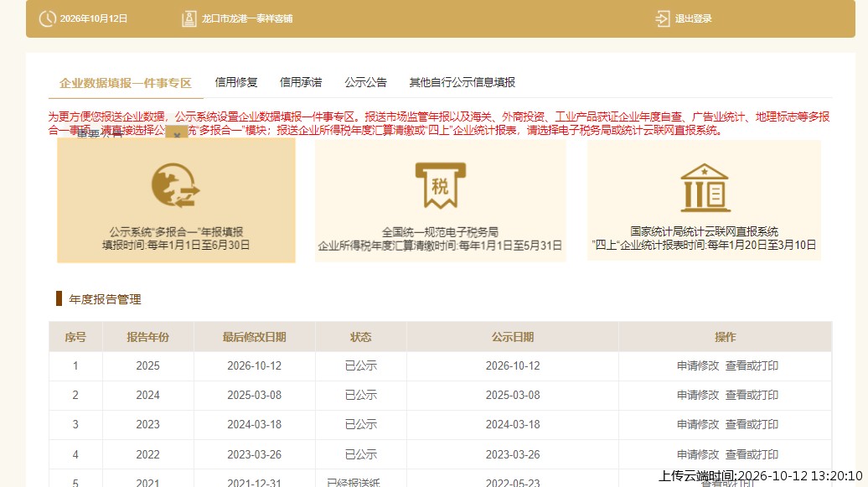Open the 公示公告 tab
Screen dimensions: 868x487
[x=365, y=82]
